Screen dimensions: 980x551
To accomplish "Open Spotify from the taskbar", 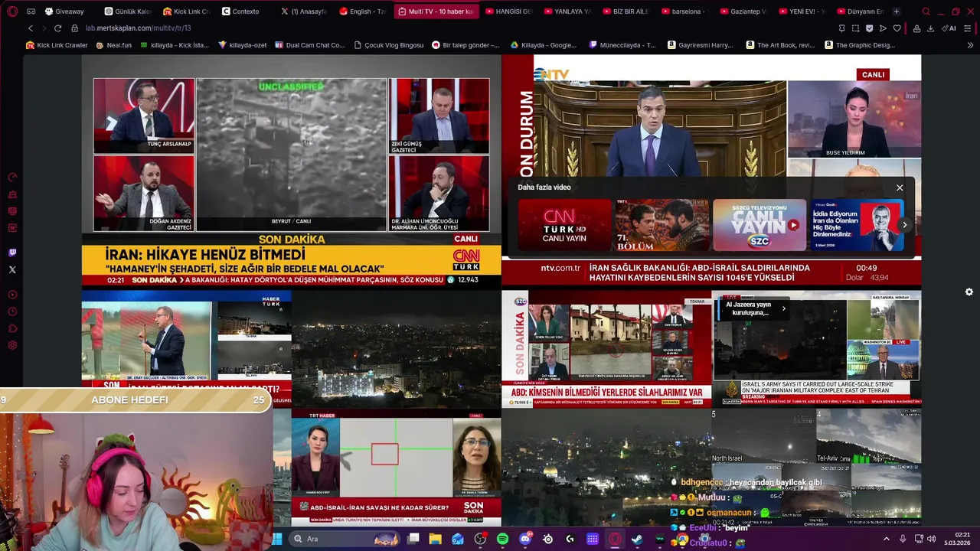I will (503, 539).
